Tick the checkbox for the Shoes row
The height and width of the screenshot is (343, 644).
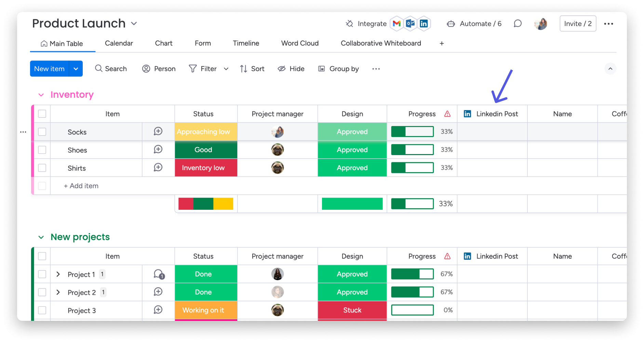pos(42,150)
